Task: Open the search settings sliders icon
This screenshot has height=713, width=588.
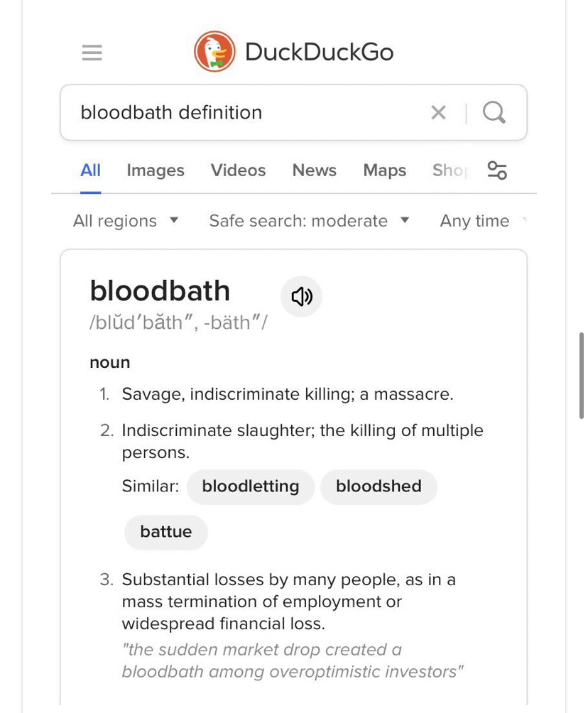Action: tap(497, 170)
